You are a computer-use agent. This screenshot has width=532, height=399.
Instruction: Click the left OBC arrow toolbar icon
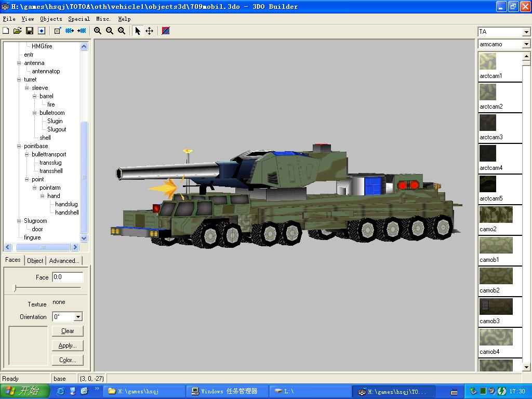70,31
